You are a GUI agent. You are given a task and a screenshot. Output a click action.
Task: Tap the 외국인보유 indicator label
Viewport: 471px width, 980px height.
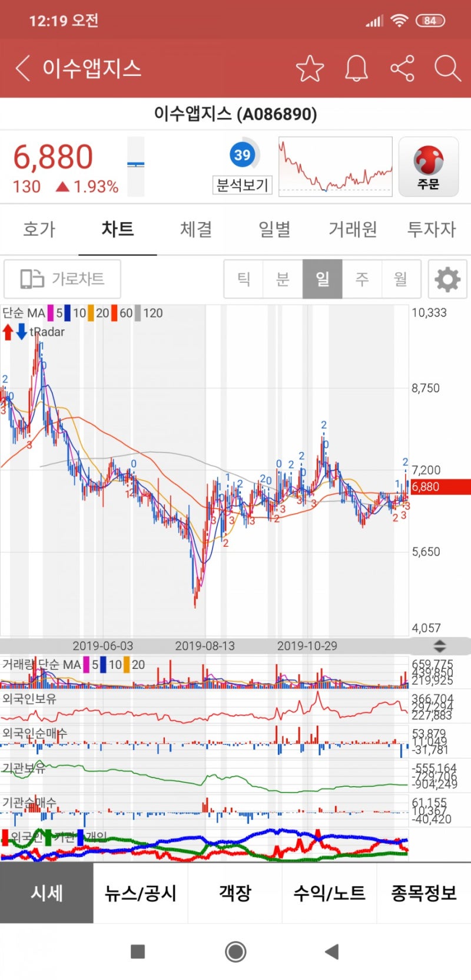(29, 699)
